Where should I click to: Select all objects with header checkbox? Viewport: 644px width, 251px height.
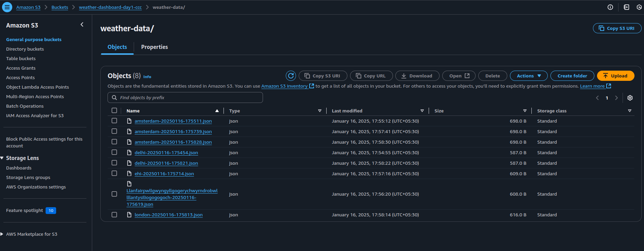[114, 111]
